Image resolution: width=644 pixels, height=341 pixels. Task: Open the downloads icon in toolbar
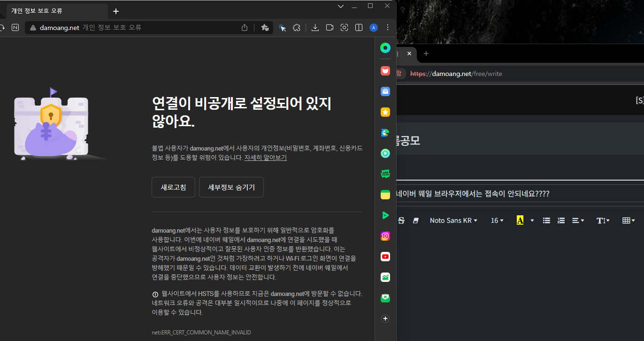[315, 28]
